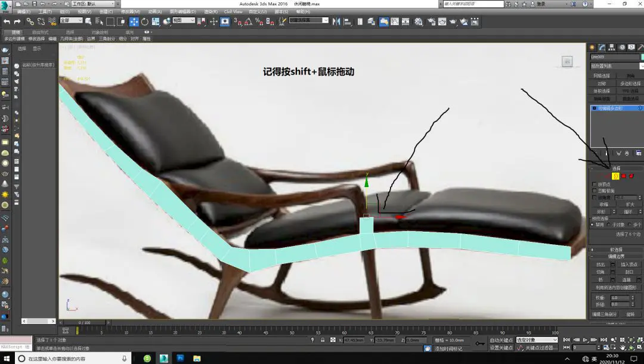The image size is (644, 364).
Task: Select the Bind to Space Warp tool
Action: [x=52, y=22]
